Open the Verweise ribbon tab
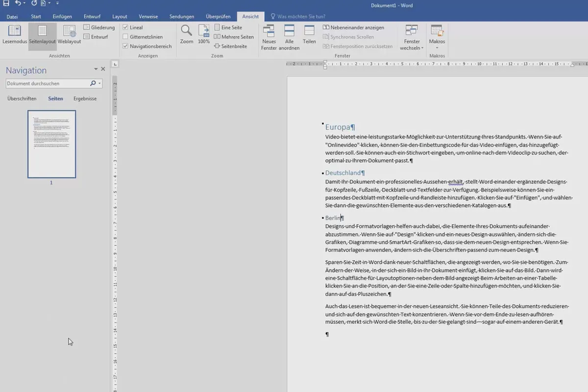The height and width of the screenshot is (392, 588). 148,16
